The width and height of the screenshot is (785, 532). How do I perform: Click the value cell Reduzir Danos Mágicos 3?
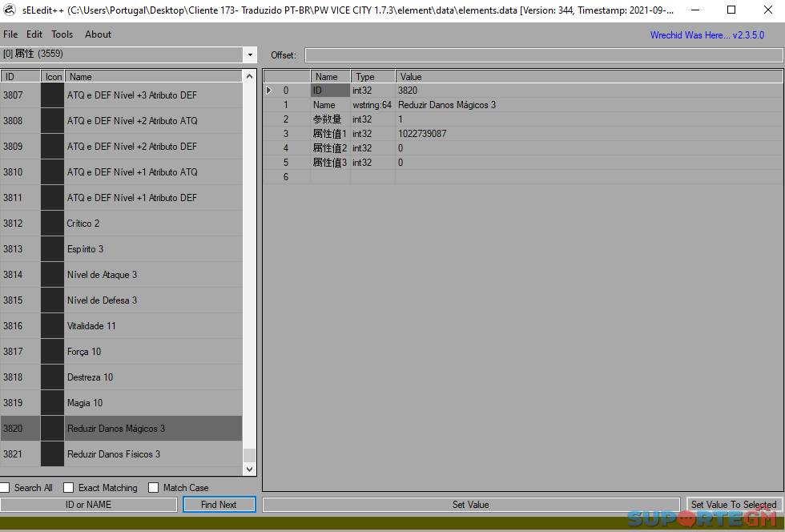[x=590, y=105]
